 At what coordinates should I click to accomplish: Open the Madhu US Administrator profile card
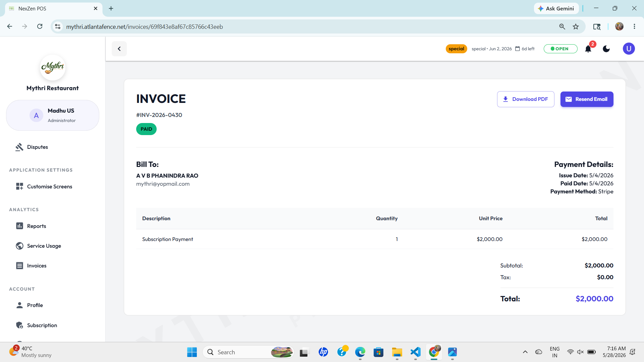click(x=53, y=115)
